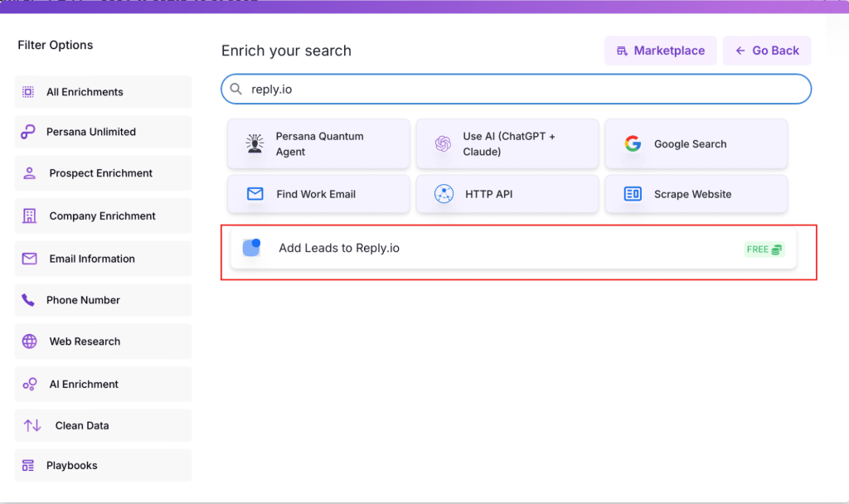
Task: Select the Phone Number filter
Action: [x=104, y=299]
